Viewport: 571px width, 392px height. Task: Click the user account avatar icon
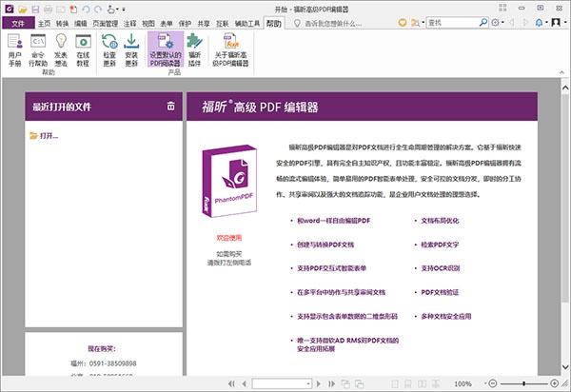coord(556,23)
